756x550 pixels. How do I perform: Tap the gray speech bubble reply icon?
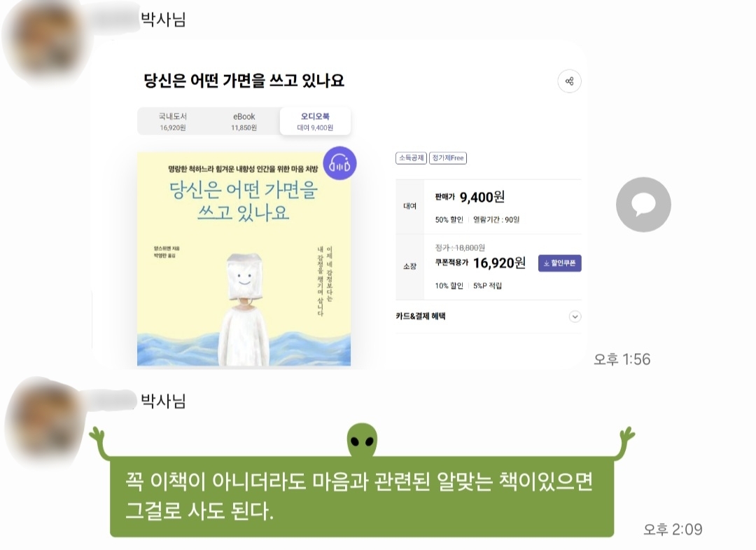(643, 205)
